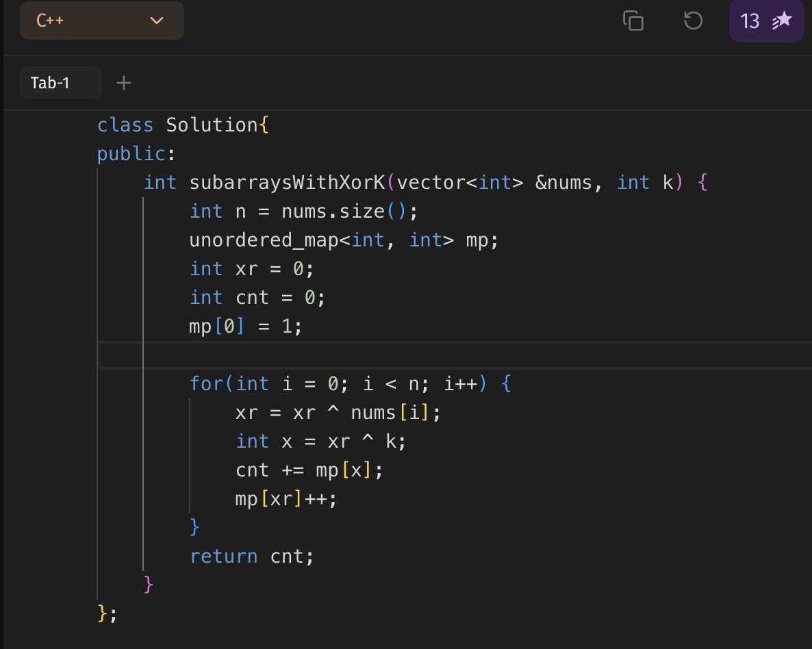Click the for loop header line
The height and width of the screenshot is (649, 812).
point(351,384)
